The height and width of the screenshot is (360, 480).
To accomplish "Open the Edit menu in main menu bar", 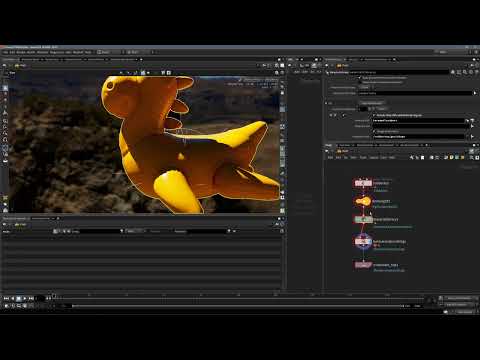I will coord(12,52).
